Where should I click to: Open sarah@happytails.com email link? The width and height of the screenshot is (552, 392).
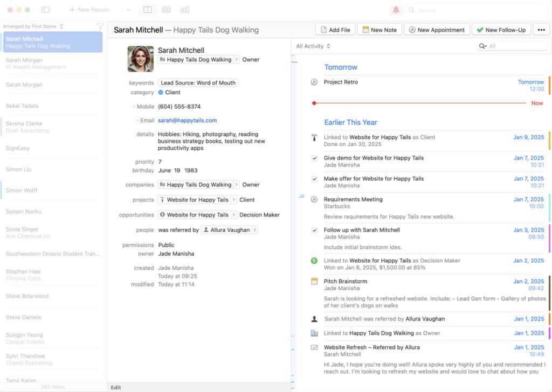[x=187, y=120]
